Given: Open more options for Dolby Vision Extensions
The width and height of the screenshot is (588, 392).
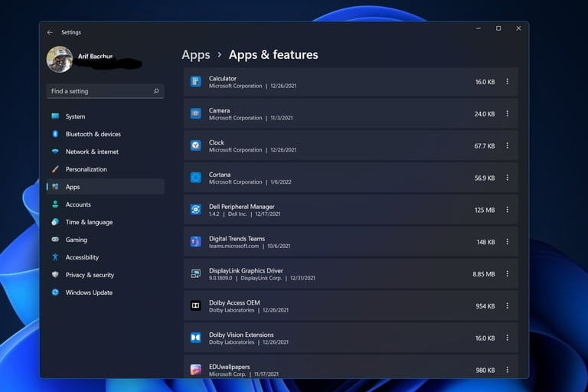Looking at the screenshot, I should 508,338.
